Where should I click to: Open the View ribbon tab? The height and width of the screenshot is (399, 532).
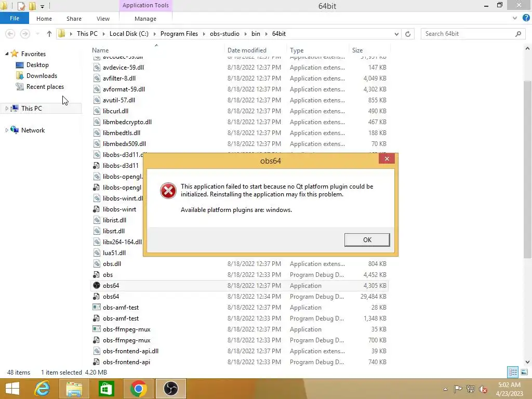[x=103, y=19]
